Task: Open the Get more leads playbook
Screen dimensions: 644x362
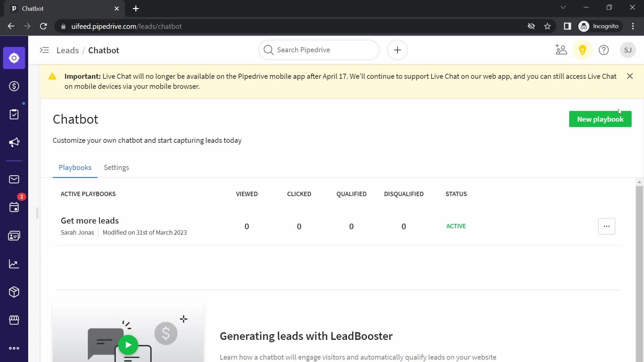Action: point(90,221)
